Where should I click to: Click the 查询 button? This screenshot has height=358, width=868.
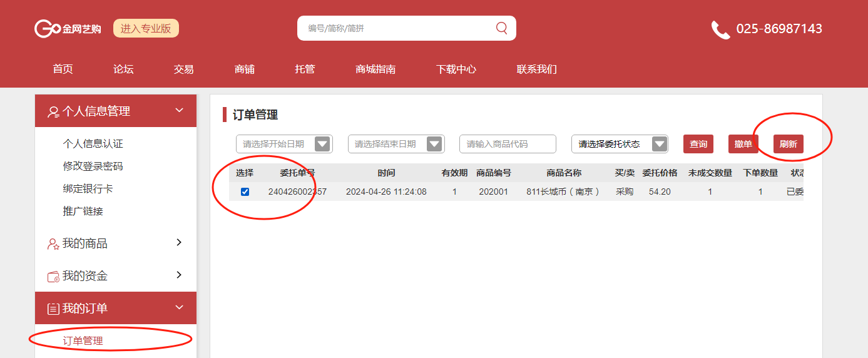click(x=698, y=144)
